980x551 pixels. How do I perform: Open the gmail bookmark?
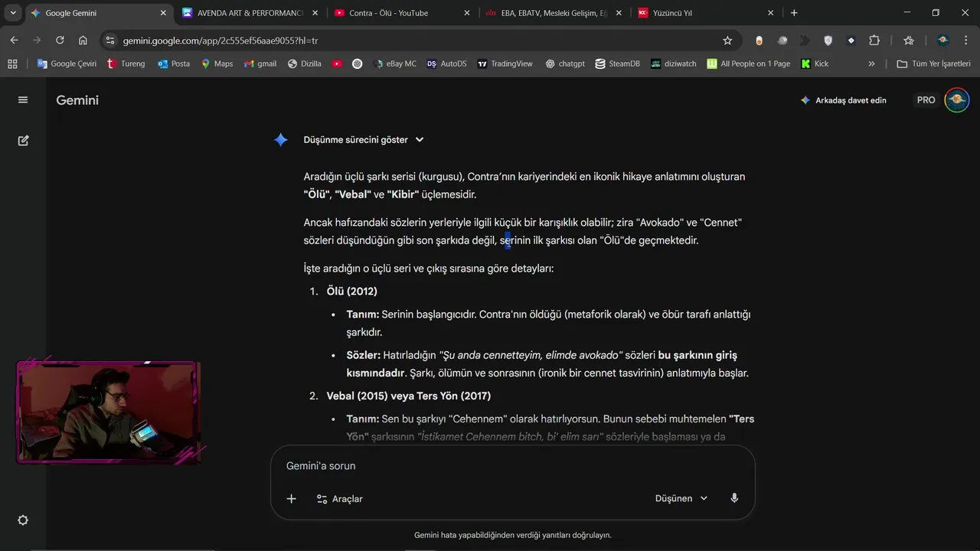point(260,64)
